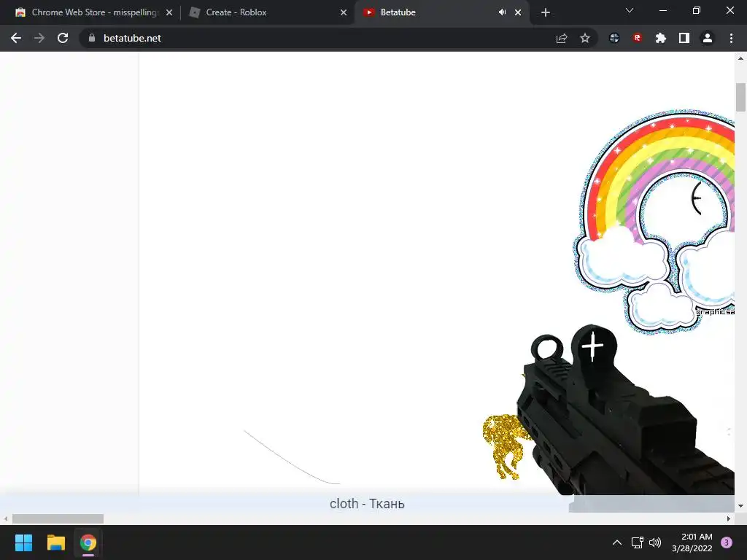747x560 pixels.
Task: Minimize the Chrome window
Action: coord(662,10)
